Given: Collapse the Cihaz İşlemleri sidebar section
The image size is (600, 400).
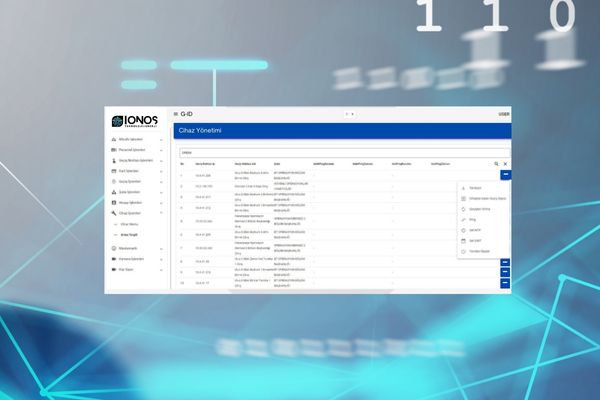Looking at the screenshot, I should pos(162,213).
